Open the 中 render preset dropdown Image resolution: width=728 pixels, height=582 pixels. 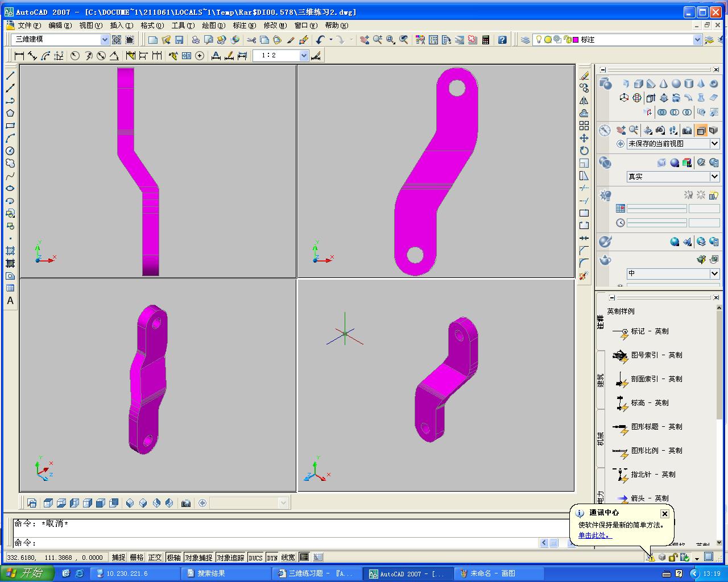coord(715,273)
